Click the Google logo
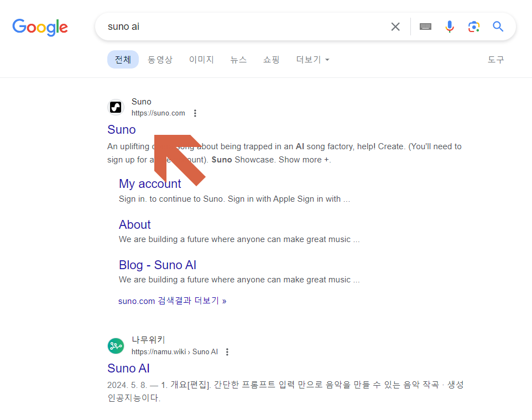Screen dimensions: 532x420 (x=40, y=27)
